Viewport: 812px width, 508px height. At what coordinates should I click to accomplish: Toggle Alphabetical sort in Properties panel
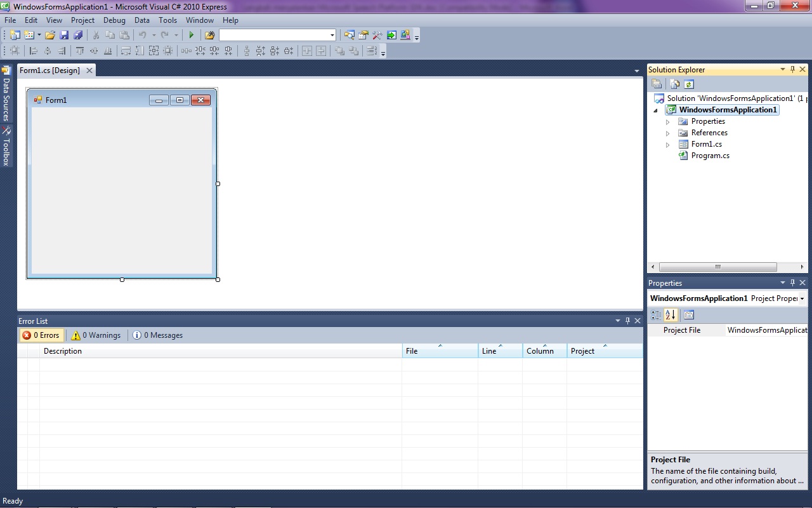tap(671, 314)
